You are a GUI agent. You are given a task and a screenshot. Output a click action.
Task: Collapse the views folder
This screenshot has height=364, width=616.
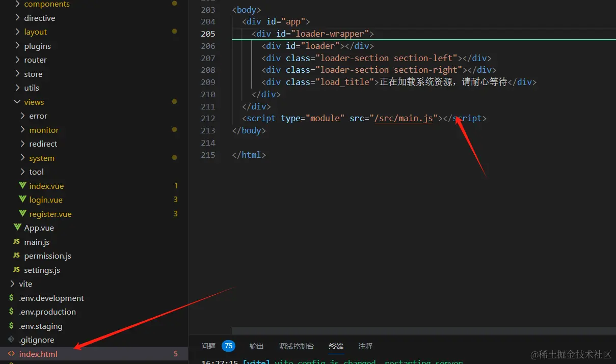point(17,102)
